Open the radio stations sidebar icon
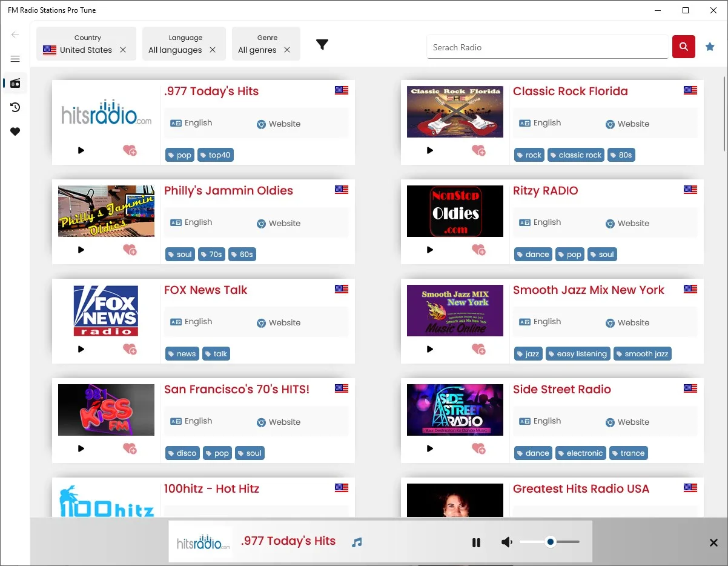Image resolution: width=728 pixels, height=566 pixels. click(15, 83)
